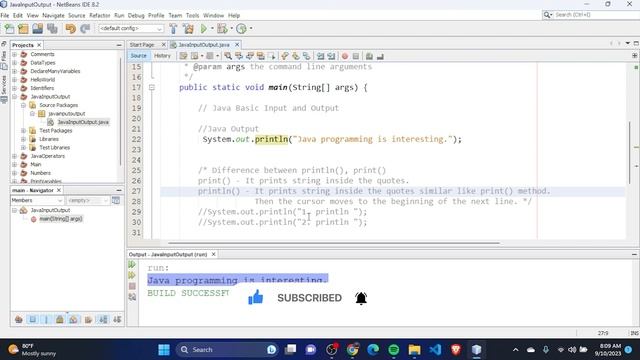Click the Profile Project toolbar icon
The image size is (640, 360).
[241, 29]
